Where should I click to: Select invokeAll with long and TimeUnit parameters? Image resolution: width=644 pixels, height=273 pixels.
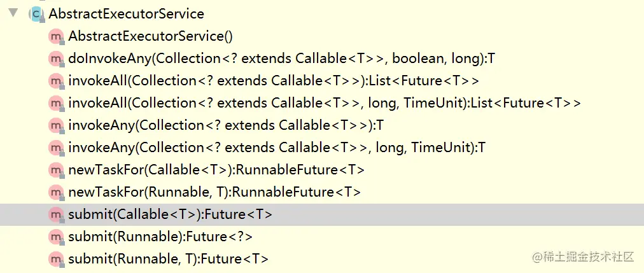[x=325, y=103]
